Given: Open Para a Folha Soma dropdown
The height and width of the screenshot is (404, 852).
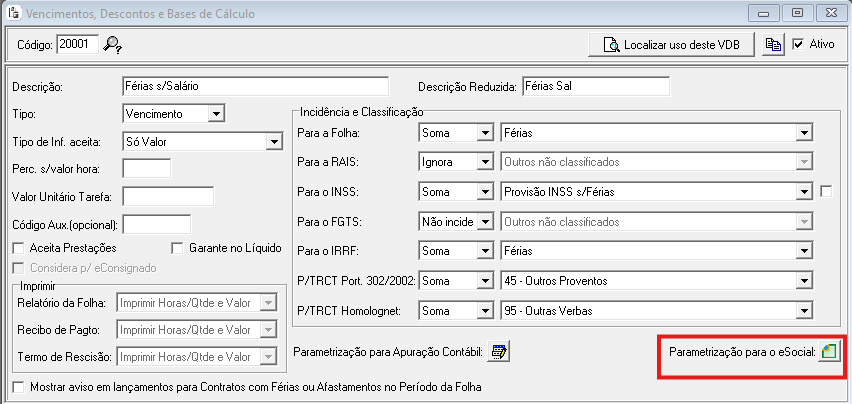Looking at the screenshot, I should [x=483, y=133].
